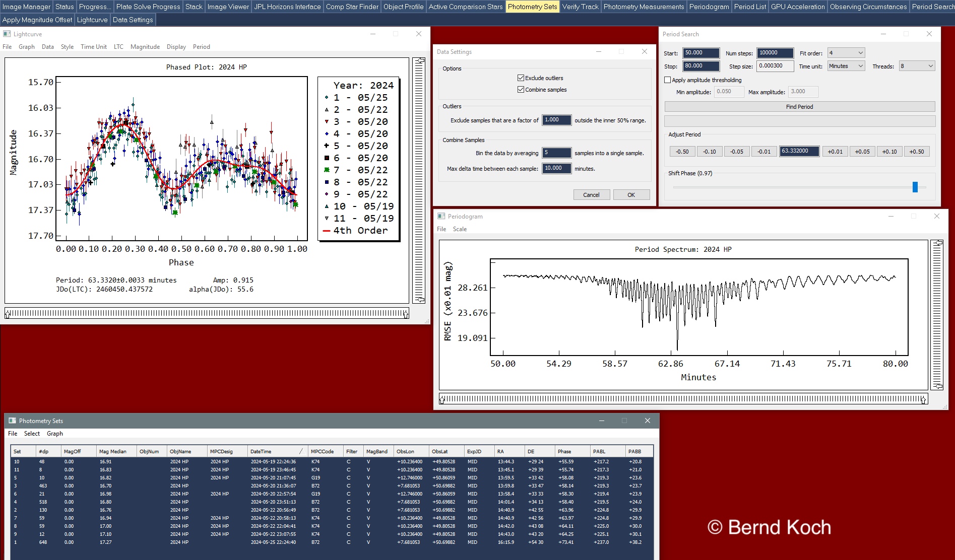Click the samples-to-average bin field
Screen dimensions: 955x560
[556, 153]
